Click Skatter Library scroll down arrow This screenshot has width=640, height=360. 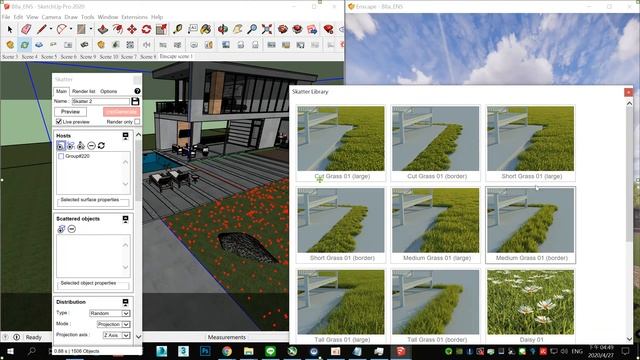click(629, 339)
